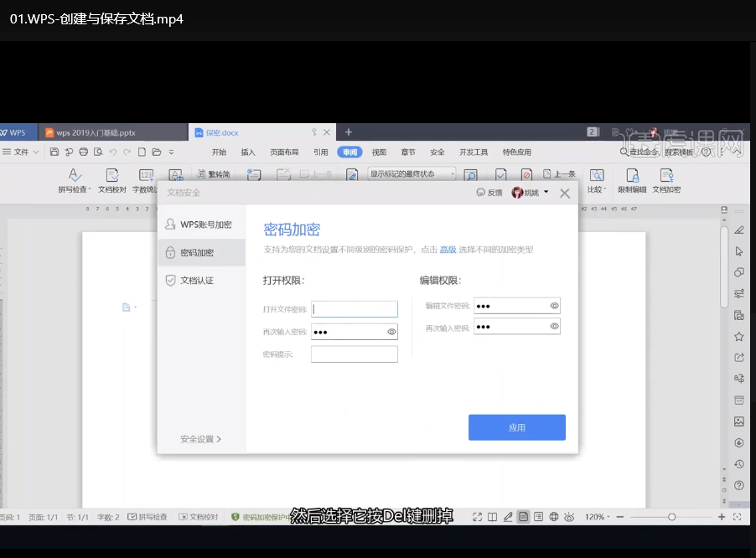Click the help question icon in right sidebar

pyautogui.click(x=738, y=485)
